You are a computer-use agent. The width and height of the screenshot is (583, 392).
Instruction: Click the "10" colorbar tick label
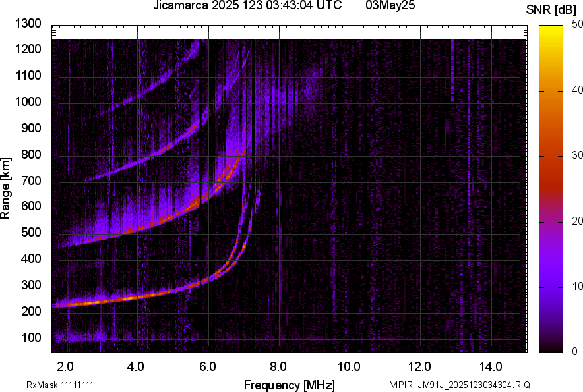[577, 286]
